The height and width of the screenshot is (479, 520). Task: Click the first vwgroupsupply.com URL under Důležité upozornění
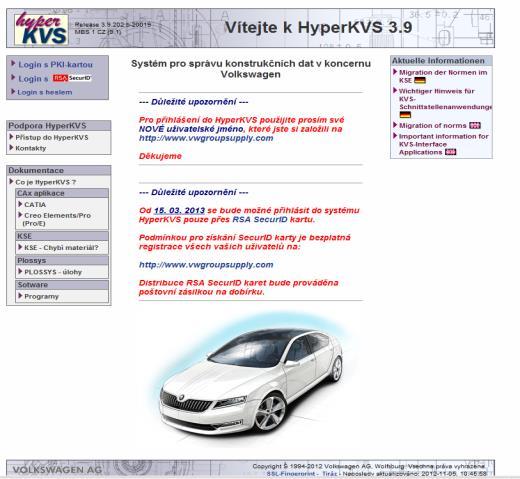coord(206,138)
